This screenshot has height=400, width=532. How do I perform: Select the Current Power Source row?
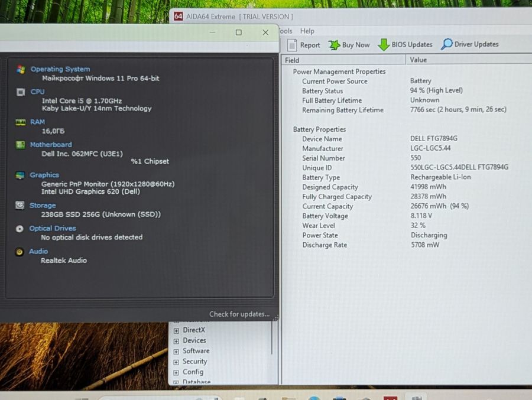[407, 81]
